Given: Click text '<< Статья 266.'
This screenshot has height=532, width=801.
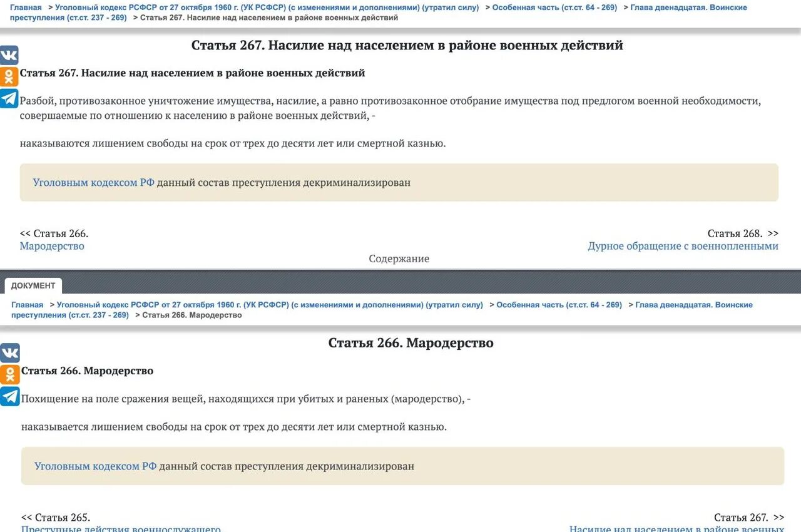Looking at the screenshot, I should 54,233.
